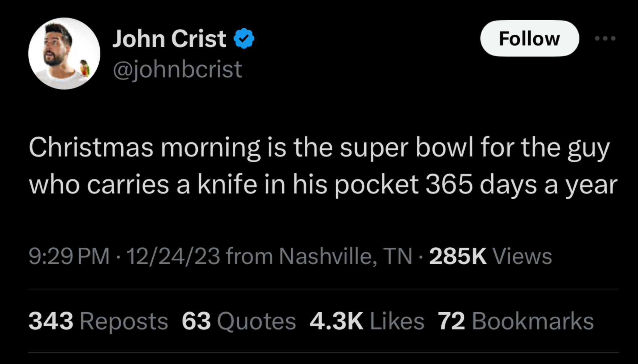View the 285K Views analytics
The height and width of the screenshot is (364, 638).
tap(490, 256)
